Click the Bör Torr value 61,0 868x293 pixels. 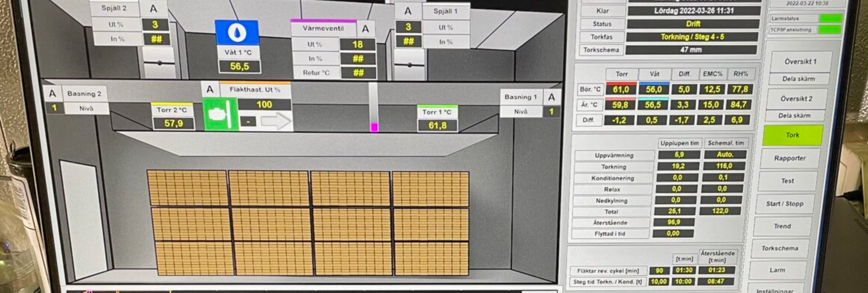pos(621,89)
